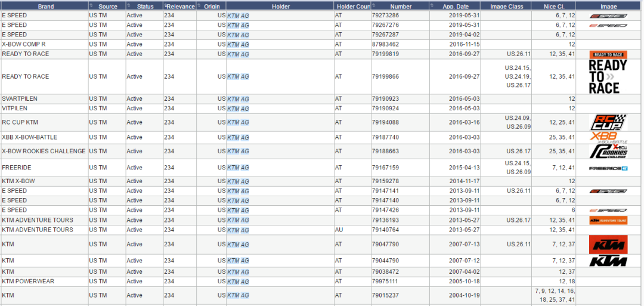The image size is (644, 306).
Task: Open the KTM Adventure Tours orange logo
Action: click(608, 220)
